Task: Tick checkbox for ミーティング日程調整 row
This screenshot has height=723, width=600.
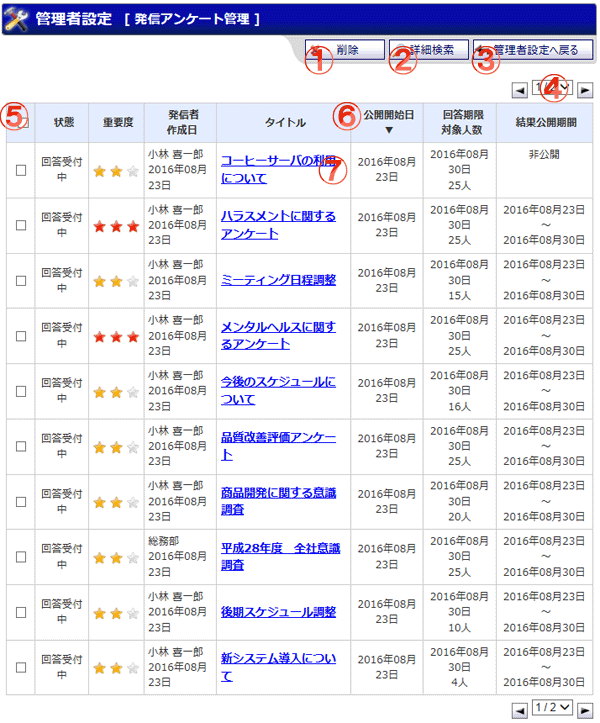Action: (x=21, y=280)
